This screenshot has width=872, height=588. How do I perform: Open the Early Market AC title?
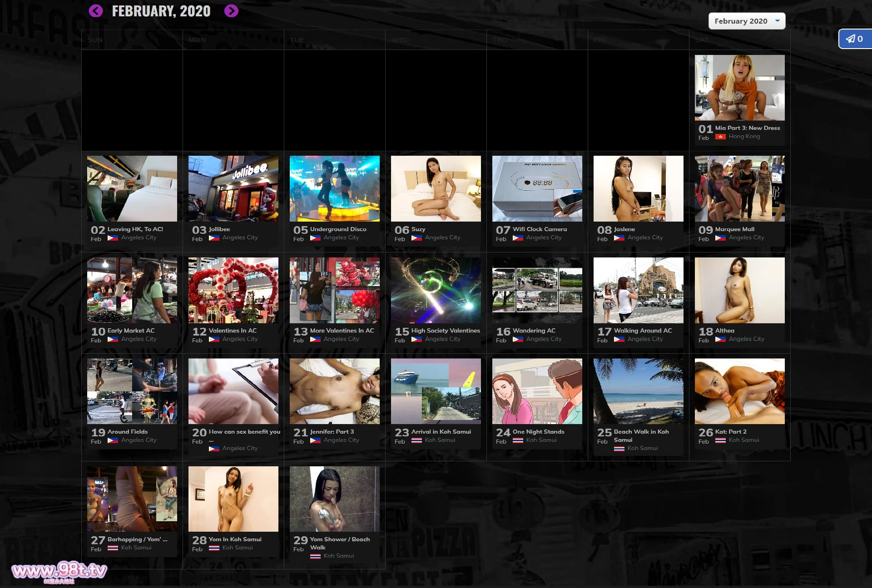tap(131, 331)
